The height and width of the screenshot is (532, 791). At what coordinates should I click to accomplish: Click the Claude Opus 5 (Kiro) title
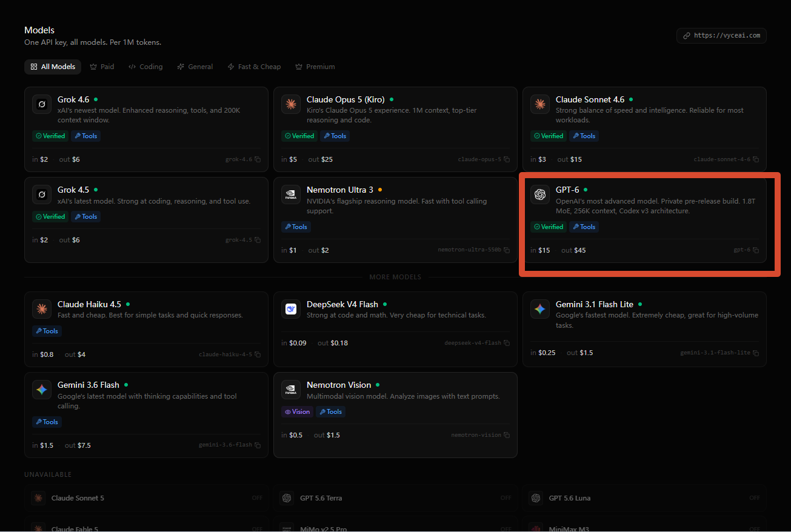[x=346, y=99]
